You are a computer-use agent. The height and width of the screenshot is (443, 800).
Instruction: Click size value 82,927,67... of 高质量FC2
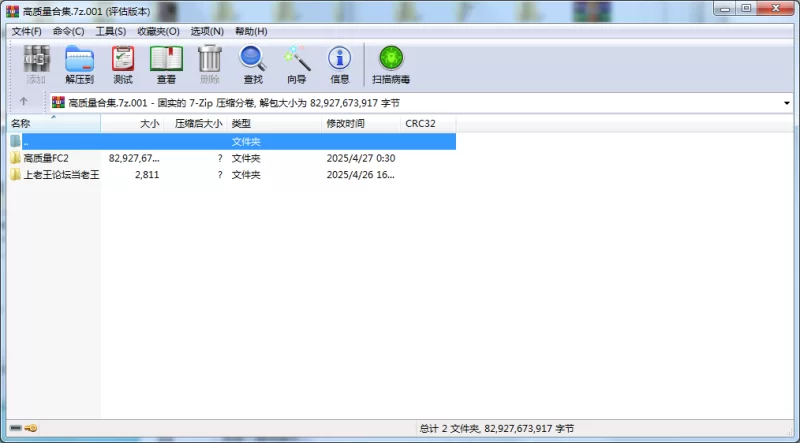click(134, 158)
